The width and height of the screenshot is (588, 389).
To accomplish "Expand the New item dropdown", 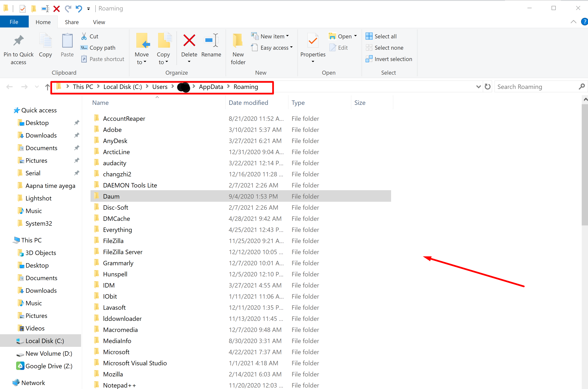I will (x=287, y=36).
